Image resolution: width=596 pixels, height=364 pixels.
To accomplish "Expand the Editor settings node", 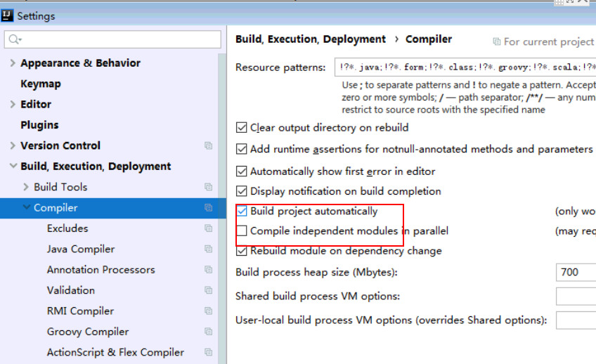I will click(13, 105).
